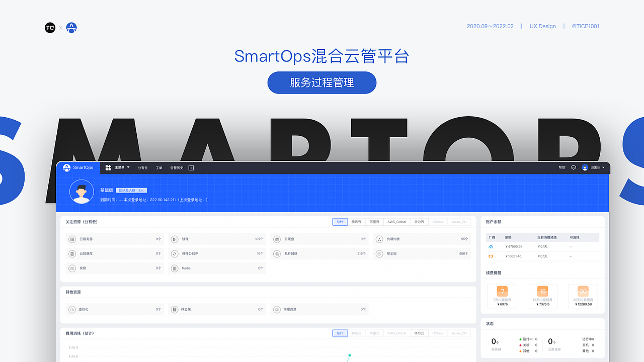
Task: Click the 裸金属 resource icon
Action: click(x=175, y=310)
